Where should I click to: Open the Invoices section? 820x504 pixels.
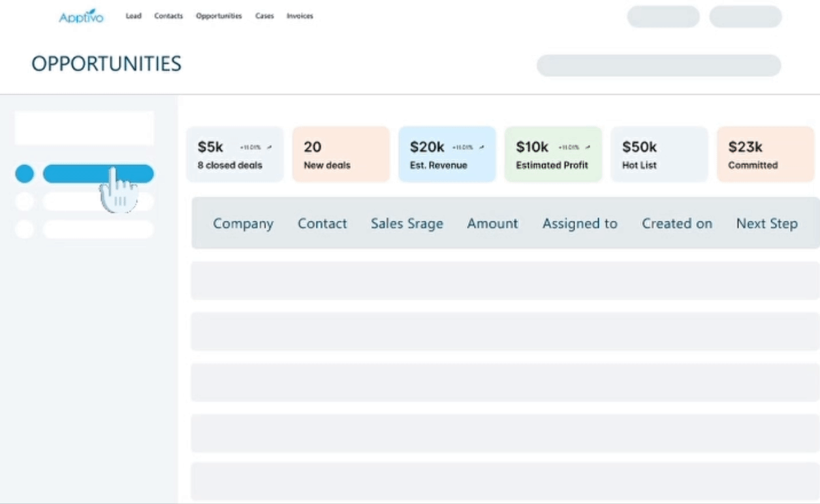300,16
